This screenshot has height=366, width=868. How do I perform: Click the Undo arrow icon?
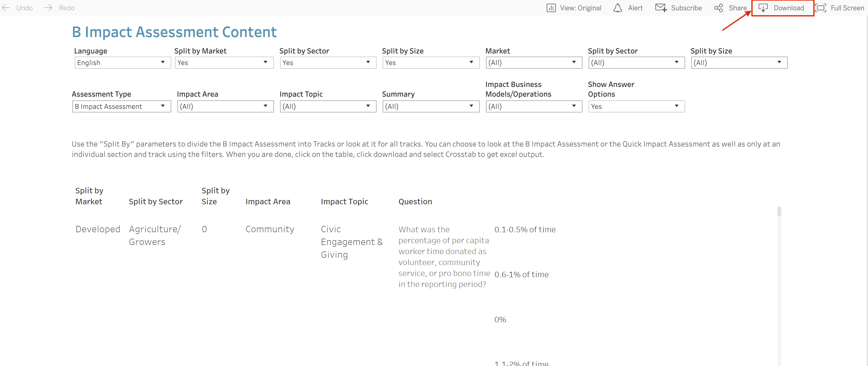(6, 8)
